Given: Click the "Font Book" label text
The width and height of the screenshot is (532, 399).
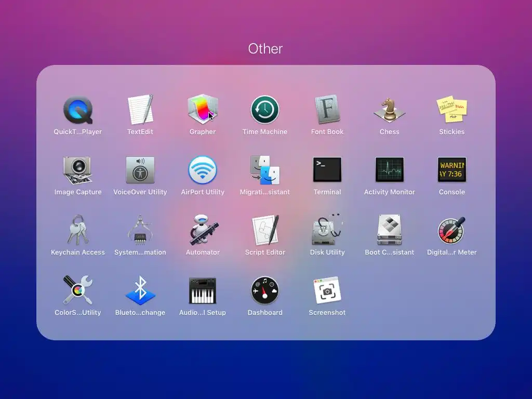Looking at the screenshot, I should [x=327, y=131].
